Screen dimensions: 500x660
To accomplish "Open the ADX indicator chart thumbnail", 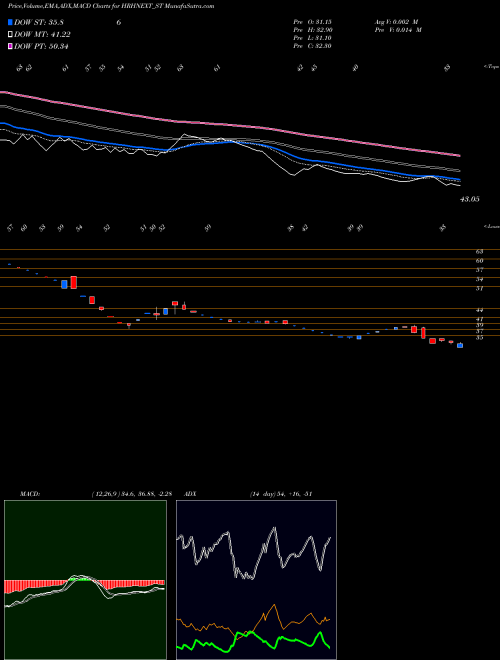I will point(256,580).
